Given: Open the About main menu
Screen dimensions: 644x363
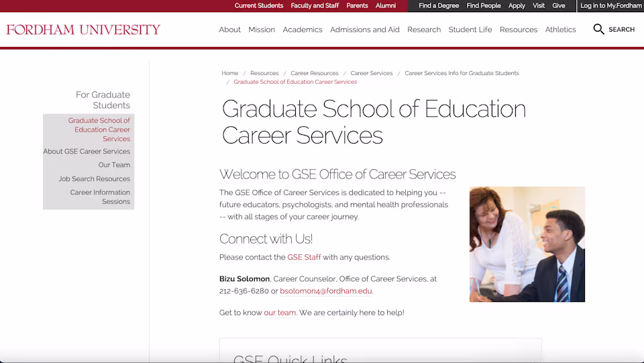Looking at the screenshot, I should pyautogui.click(x=229, y=30).
